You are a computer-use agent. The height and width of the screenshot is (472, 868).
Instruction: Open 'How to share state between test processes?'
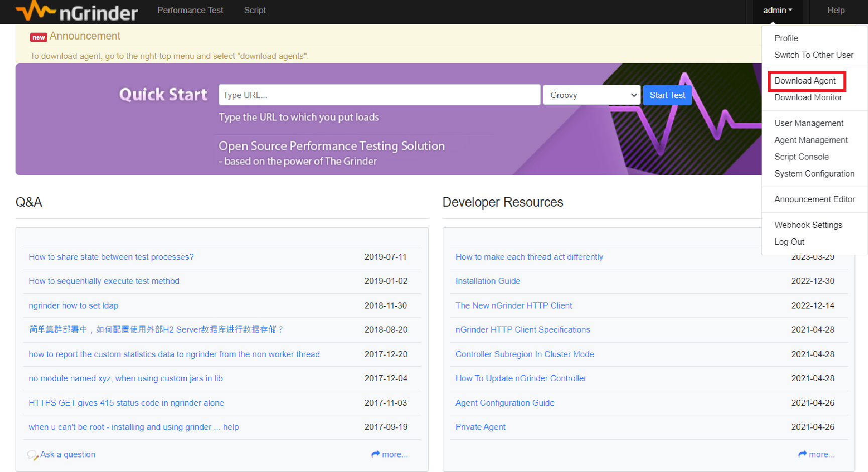pyautogui.click(x=111, y=257)
